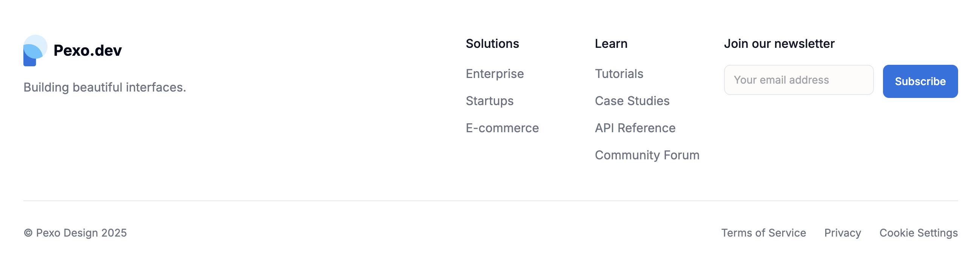Screen dimensions: 980x275
Task: Click the Building beautiful interfaces tagline
Action: [x=105, y=87]
